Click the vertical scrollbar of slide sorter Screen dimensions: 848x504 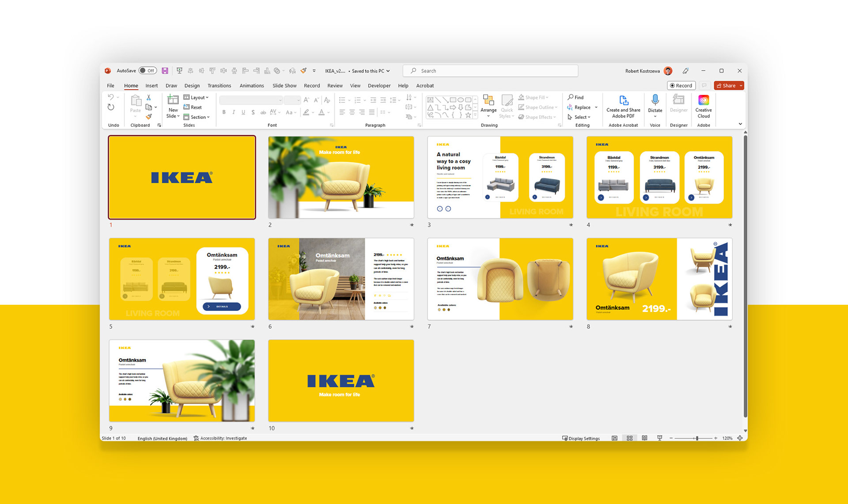[x=746, y=276]
